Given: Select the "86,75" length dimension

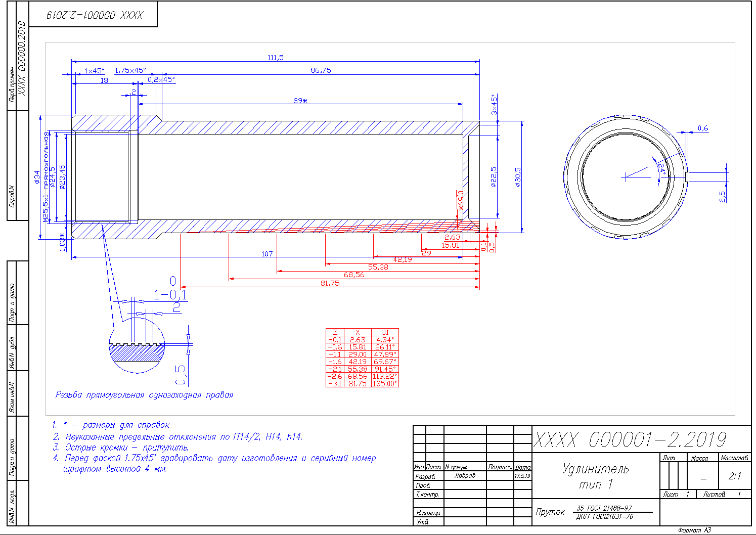Looking at the screenshot, I should (x=321, y=70).
